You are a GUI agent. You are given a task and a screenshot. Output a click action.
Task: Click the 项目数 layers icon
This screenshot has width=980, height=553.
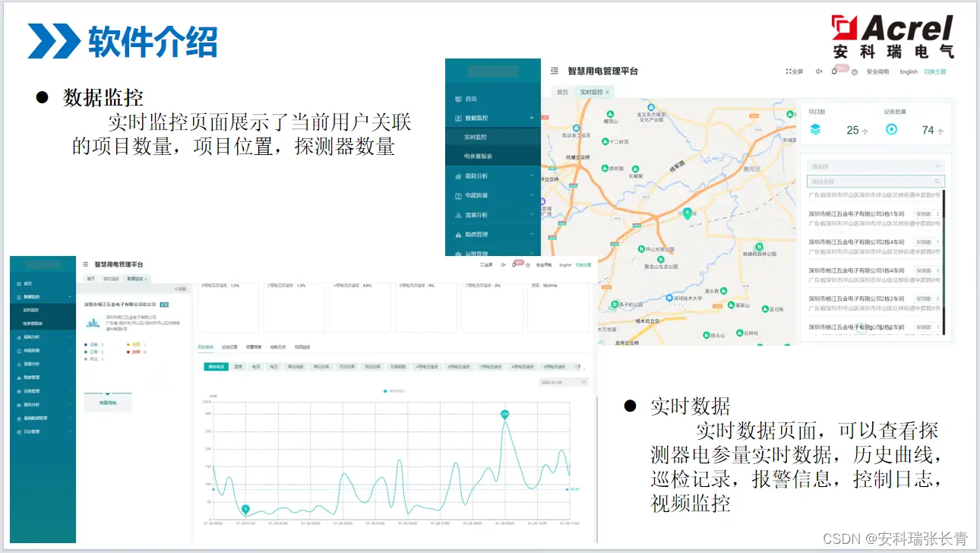[x=815, y=130]
